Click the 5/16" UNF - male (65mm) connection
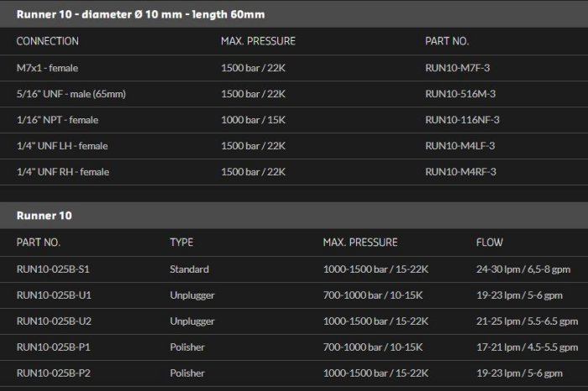 click(71, 94)
